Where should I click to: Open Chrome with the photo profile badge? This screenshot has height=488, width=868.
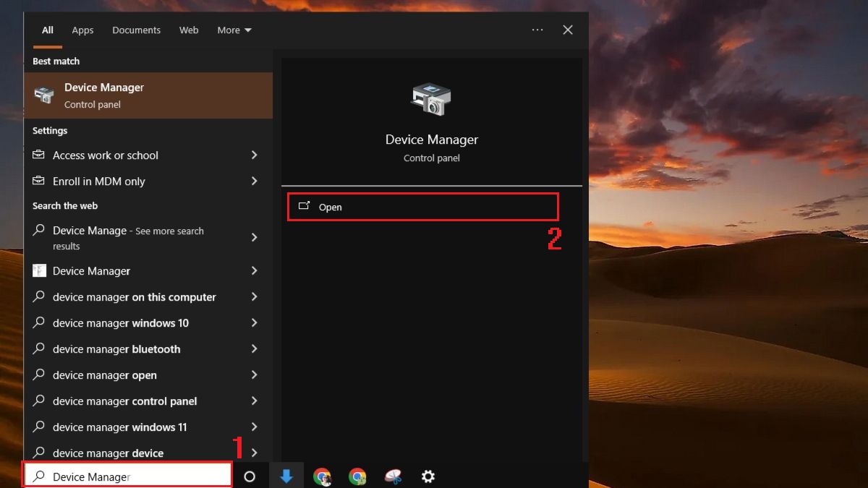[322, 476]
